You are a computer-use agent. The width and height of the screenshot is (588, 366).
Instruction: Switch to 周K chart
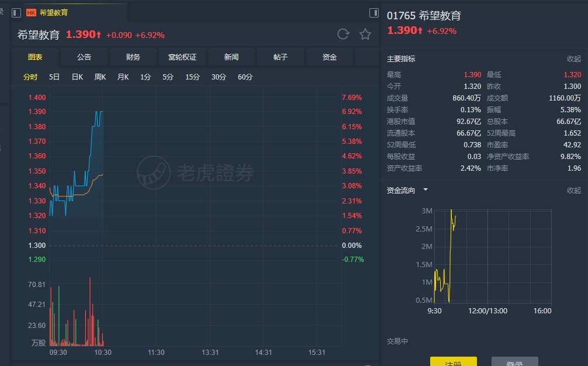[100, 77]
